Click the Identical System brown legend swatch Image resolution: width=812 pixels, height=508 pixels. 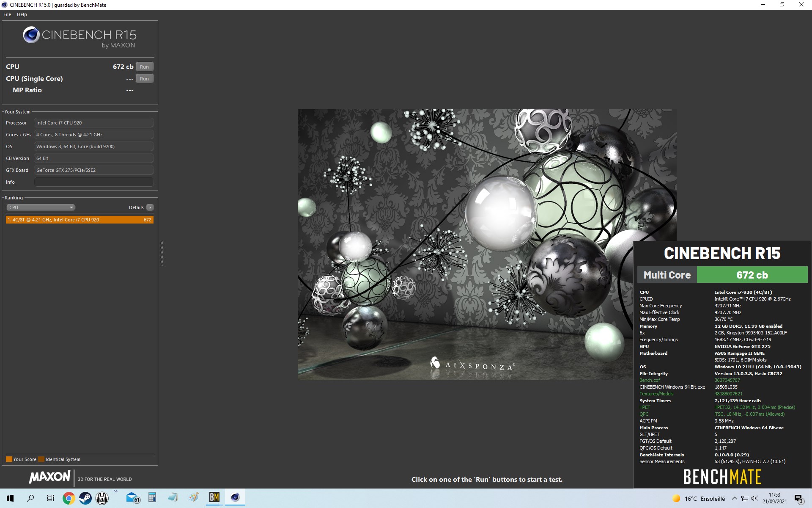click(x=41, y=459)
